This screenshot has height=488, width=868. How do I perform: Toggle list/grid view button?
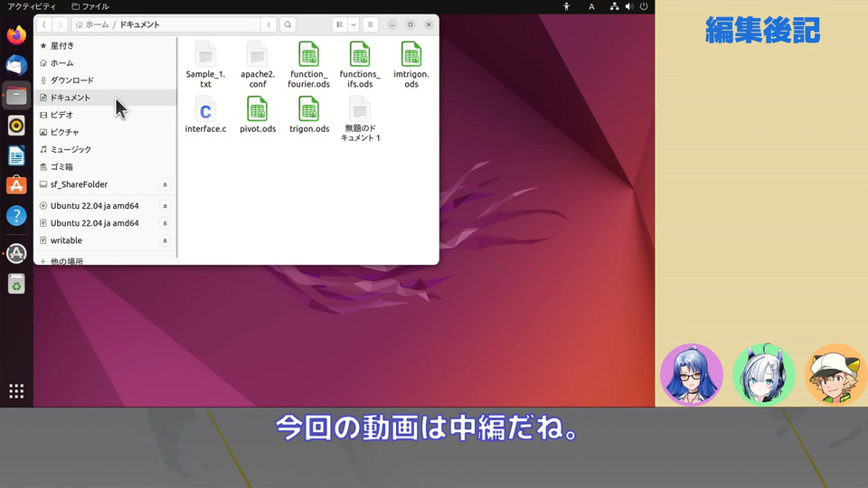click(x=339, y=24)
